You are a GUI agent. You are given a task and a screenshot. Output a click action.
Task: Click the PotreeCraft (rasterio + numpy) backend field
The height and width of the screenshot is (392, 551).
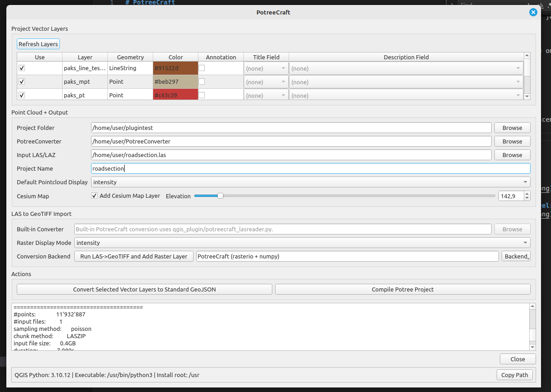(348, 256)
